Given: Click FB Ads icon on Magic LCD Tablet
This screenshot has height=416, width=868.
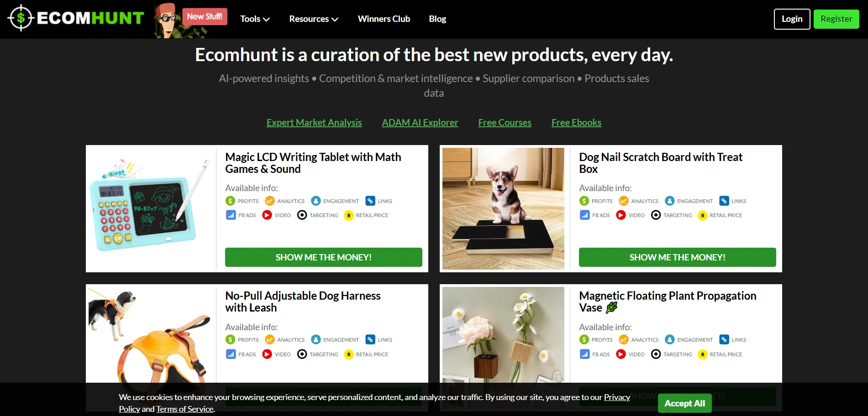Looking at the screenshot, I should (231, 215).
